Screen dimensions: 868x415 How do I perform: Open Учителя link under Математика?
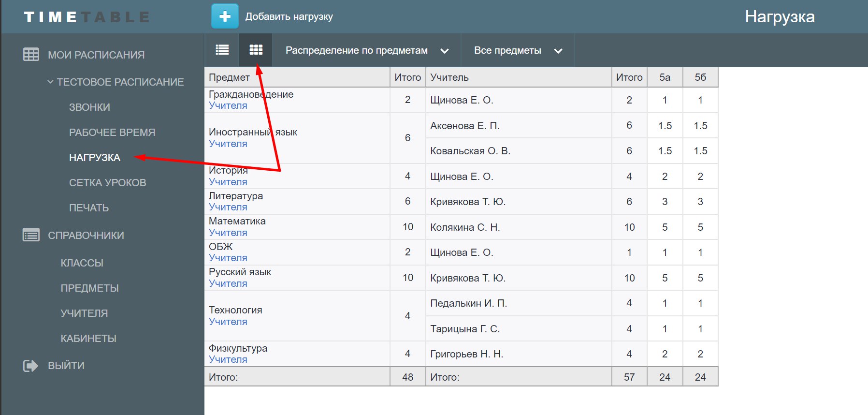pos(228,233)
